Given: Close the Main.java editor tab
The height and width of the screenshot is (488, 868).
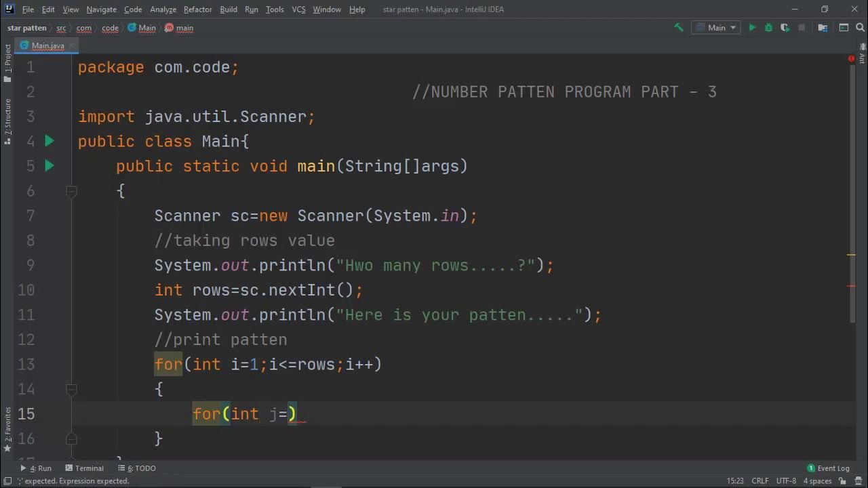Looking at the screenshot, I should (71, 45).
